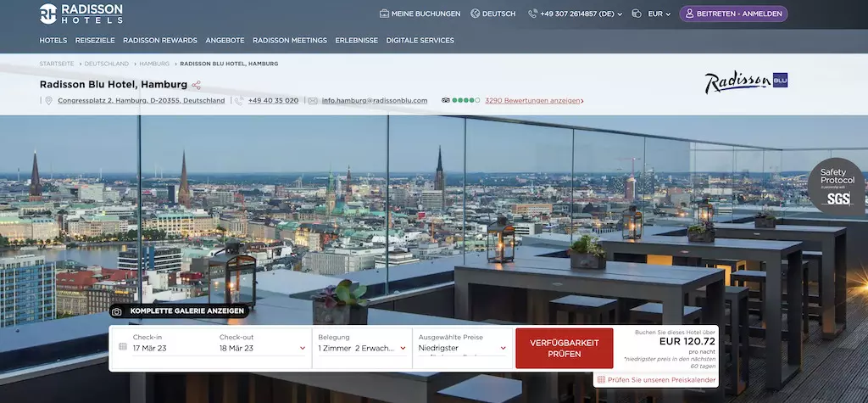
Task: Open the Angebote menu
Action: click(x=225, y=41)
